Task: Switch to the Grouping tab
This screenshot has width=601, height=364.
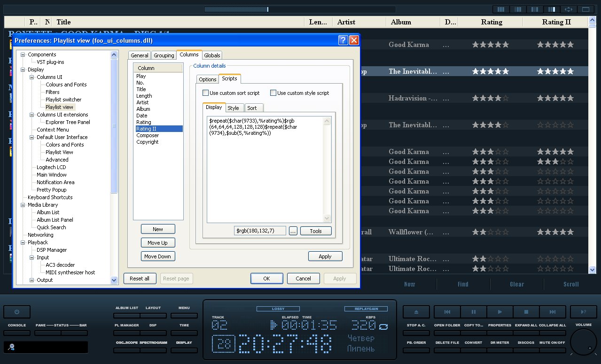Action: pos(164,55)
